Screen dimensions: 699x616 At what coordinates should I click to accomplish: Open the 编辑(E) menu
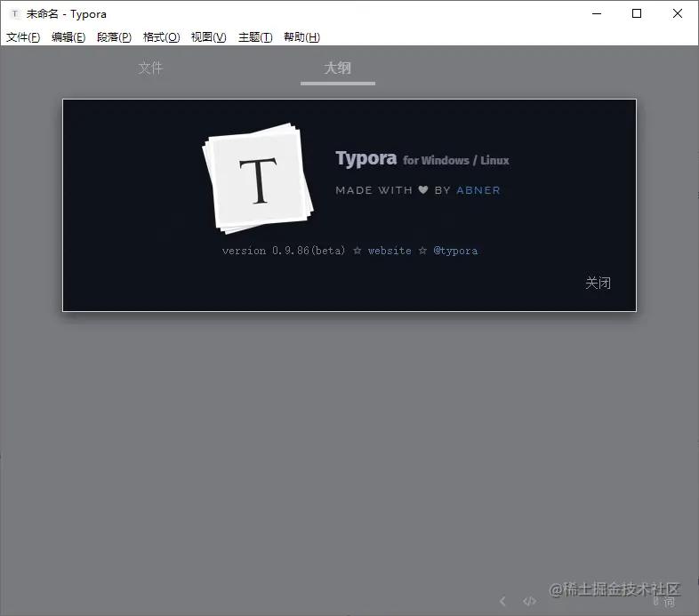point(68,37)
